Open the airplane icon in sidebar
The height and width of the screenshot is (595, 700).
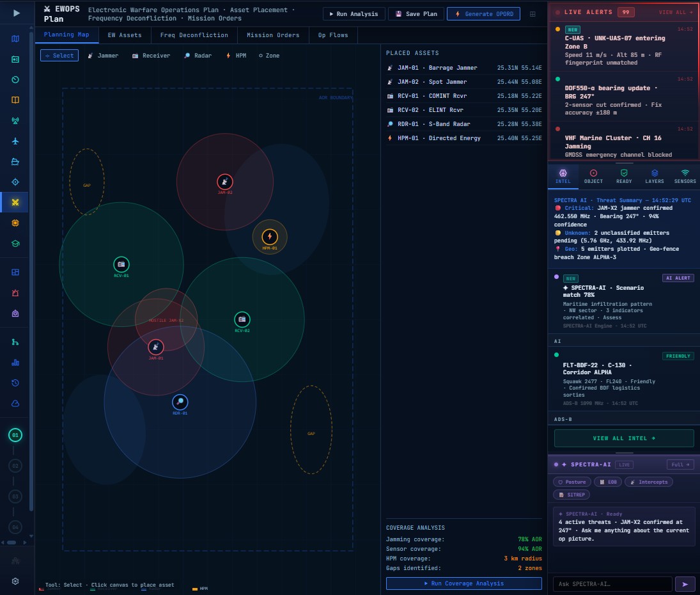click(15, 141)
